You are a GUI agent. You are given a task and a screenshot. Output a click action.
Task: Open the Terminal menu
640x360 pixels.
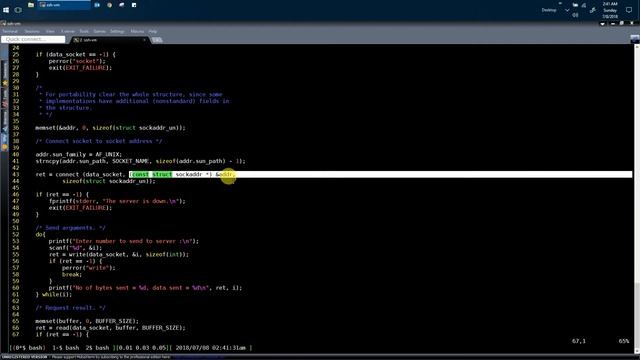pos(11,31)
